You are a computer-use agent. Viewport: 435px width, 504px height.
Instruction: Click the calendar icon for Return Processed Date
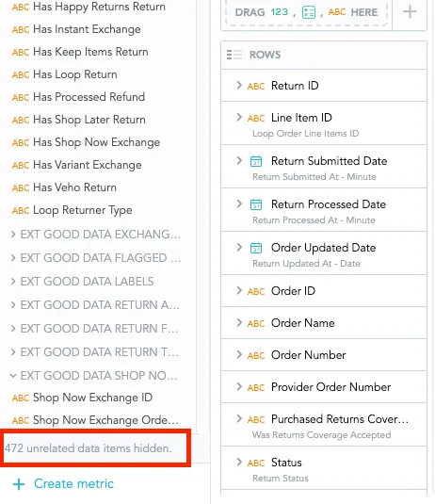pos(256,204)
